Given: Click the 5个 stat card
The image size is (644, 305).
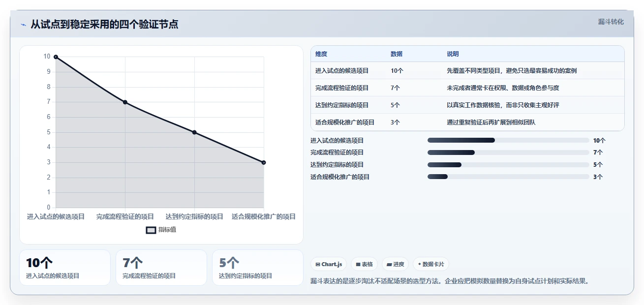Looking at the screenshot, I should click(258, 268).
